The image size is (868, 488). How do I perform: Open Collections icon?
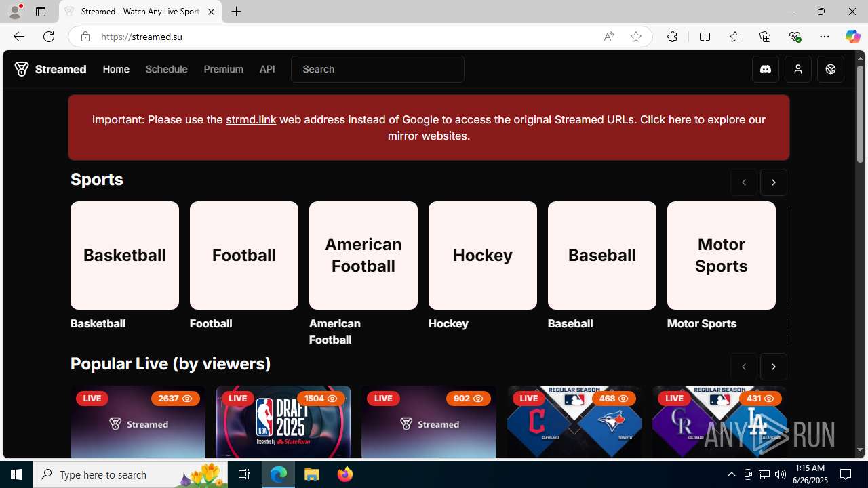click(765, 37)
